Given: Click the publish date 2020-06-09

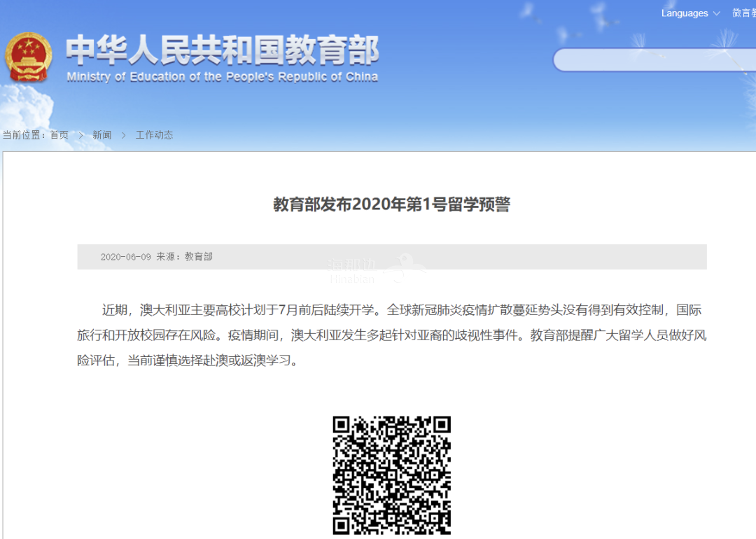Looking at the screenshot, I should 126,257.
